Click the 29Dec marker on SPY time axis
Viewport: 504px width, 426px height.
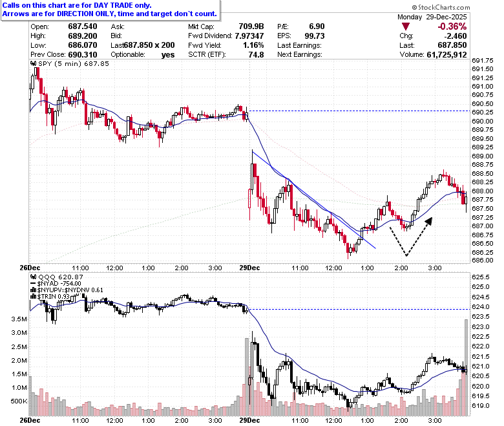coord(249,268)
